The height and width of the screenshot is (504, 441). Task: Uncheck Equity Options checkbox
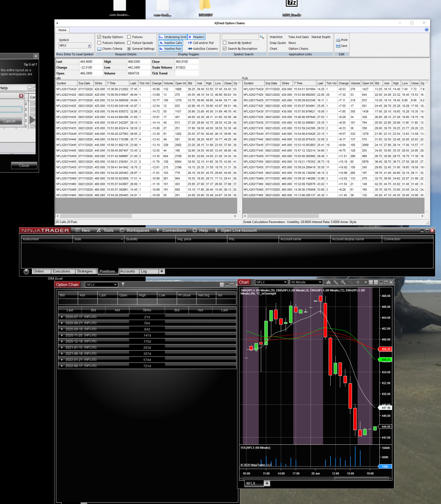pyautogui.click(x=99, y=37)
